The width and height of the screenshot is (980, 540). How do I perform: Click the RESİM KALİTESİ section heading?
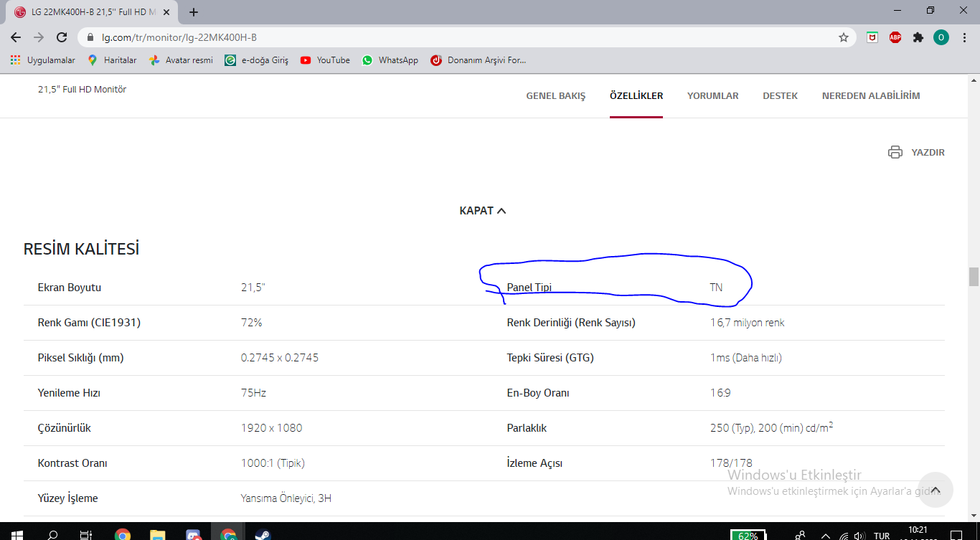coord(82,249)
